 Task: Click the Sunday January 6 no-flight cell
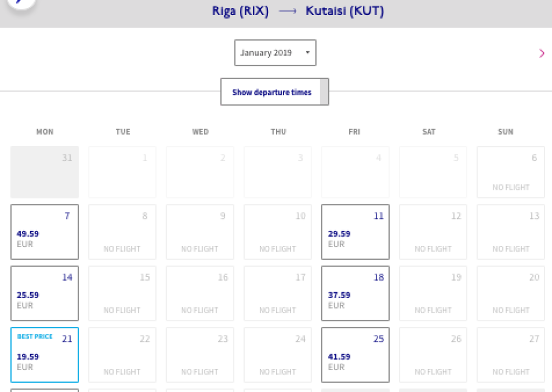tap(510, 172)
